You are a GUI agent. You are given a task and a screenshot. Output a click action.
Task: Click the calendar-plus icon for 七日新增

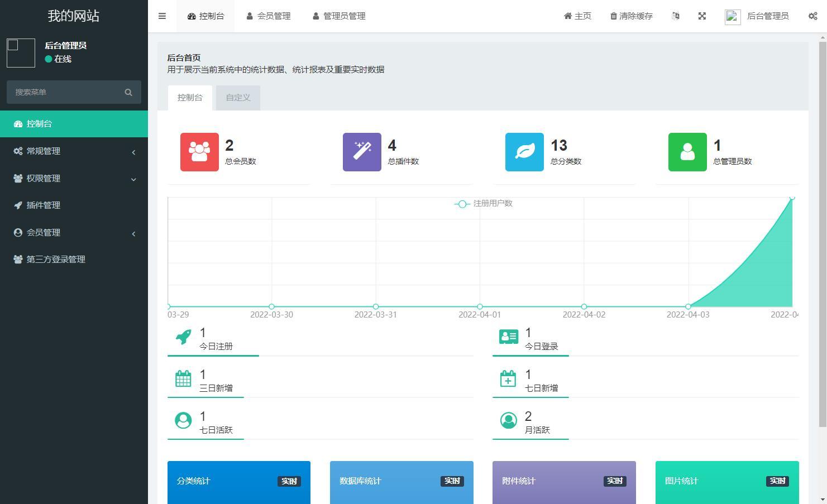(x=508, y=378)
